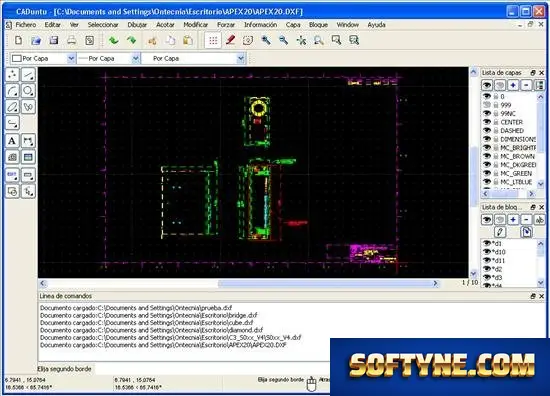Open the line width 'Por Capa' dropdown
The height and width of the screenshot is (396, 550).
click(108, 58)
